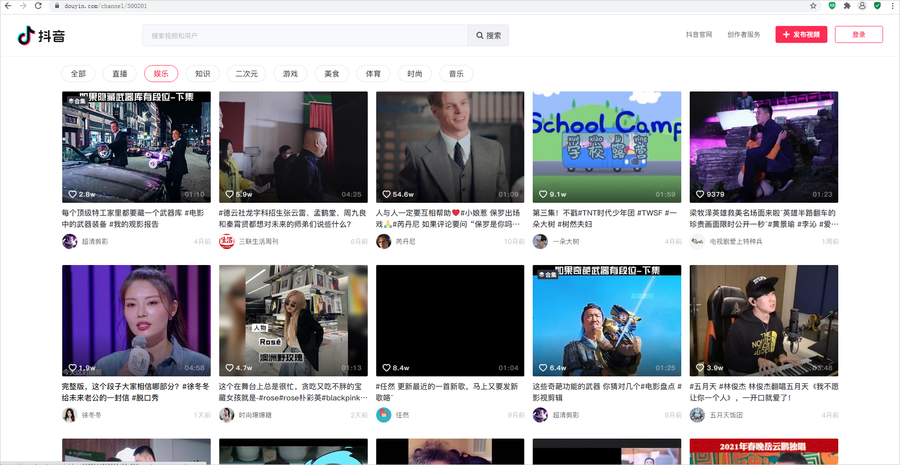Select the 知识 category tab
The image size is (900, 465).
pos(203,73)
